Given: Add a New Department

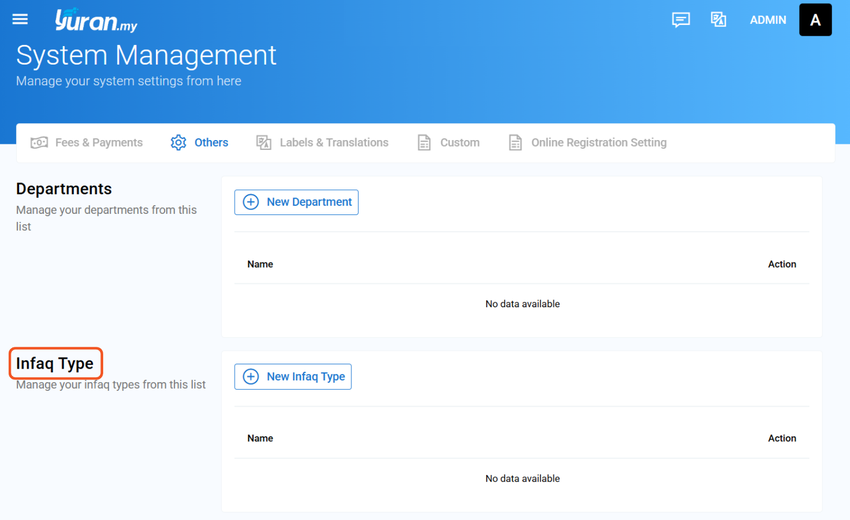Looking at the screenshot, I should point(297,202).
